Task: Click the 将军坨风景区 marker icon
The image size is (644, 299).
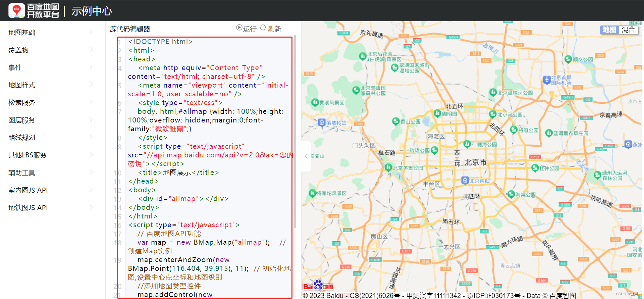Action: click(312, 193)
